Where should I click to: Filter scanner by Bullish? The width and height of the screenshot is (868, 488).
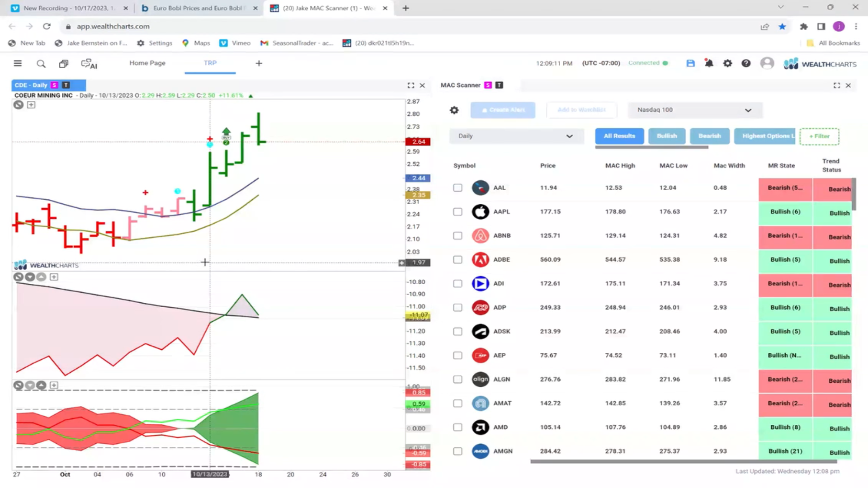pyautogui.click(x=667, y=136)
